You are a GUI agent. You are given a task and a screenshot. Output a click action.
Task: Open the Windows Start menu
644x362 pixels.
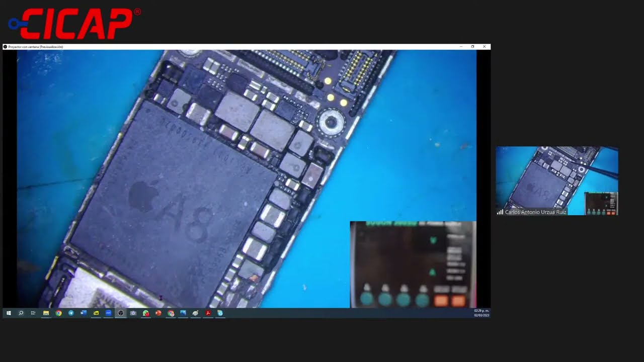point(9,313)
